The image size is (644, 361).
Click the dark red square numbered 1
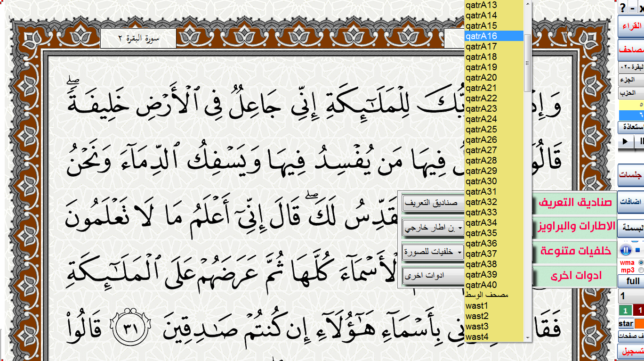(x=639, y=311)
